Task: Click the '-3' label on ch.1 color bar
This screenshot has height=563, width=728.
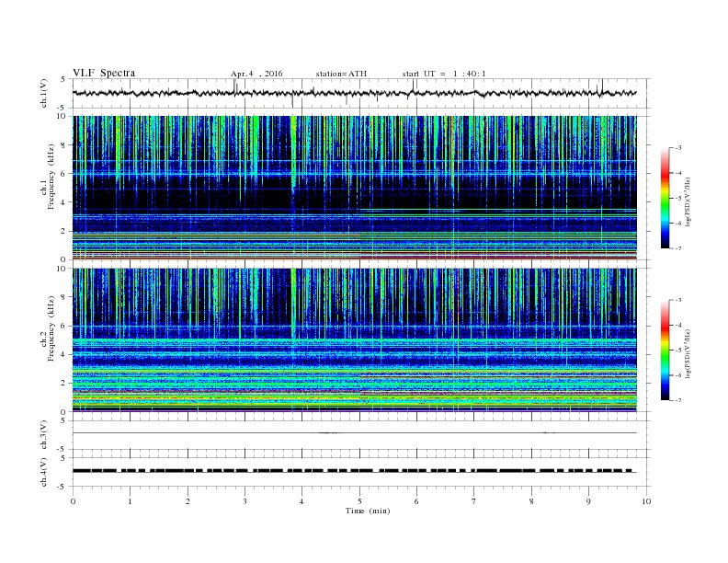Action: [678, 148]
